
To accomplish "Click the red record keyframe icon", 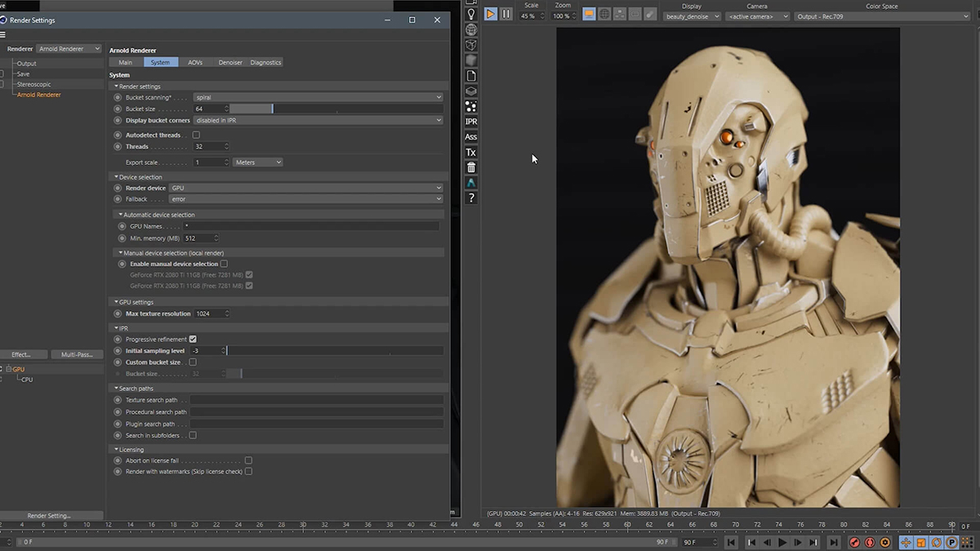I will [855, 542].
